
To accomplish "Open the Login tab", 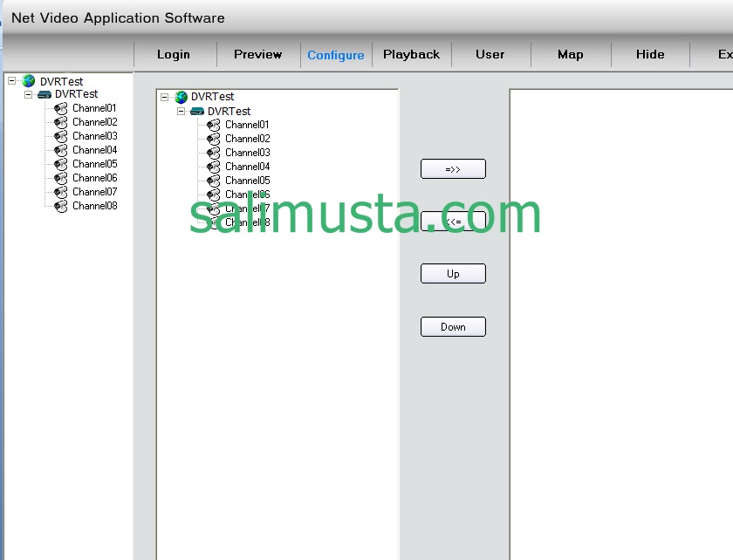I will pyautogui.click(x=173, y=54).
